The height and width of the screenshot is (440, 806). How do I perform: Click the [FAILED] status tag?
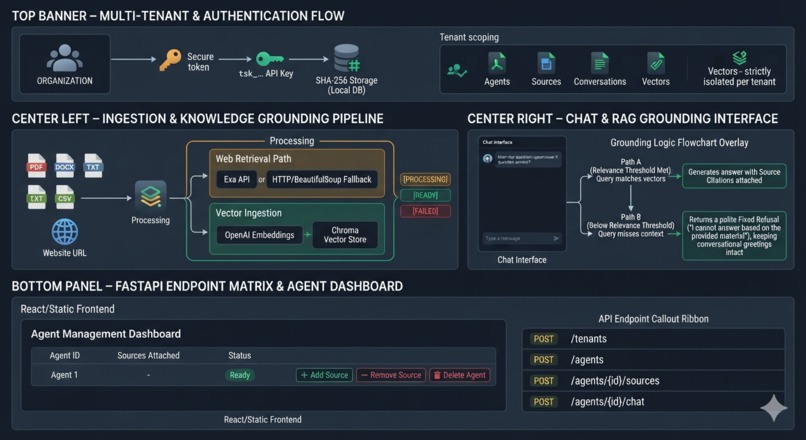coord(425,211)
